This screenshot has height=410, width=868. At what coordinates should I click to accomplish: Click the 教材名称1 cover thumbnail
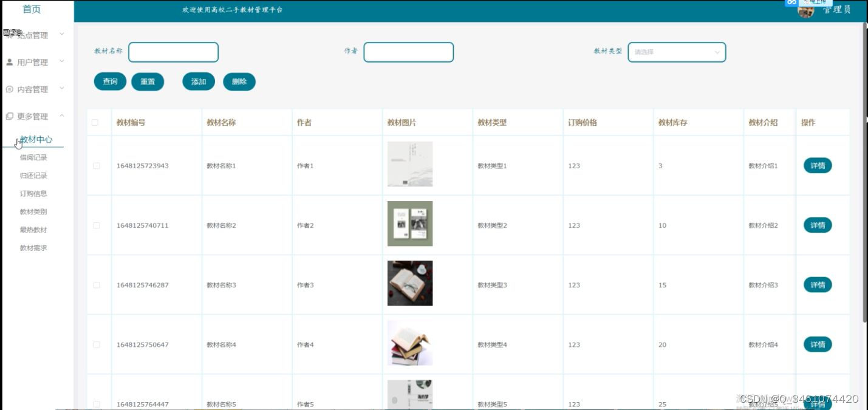tap(410, 164)
